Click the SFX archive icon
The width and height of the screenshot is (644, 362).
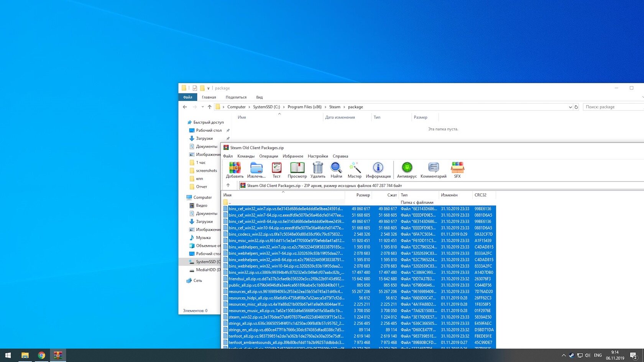click(457, 170)
